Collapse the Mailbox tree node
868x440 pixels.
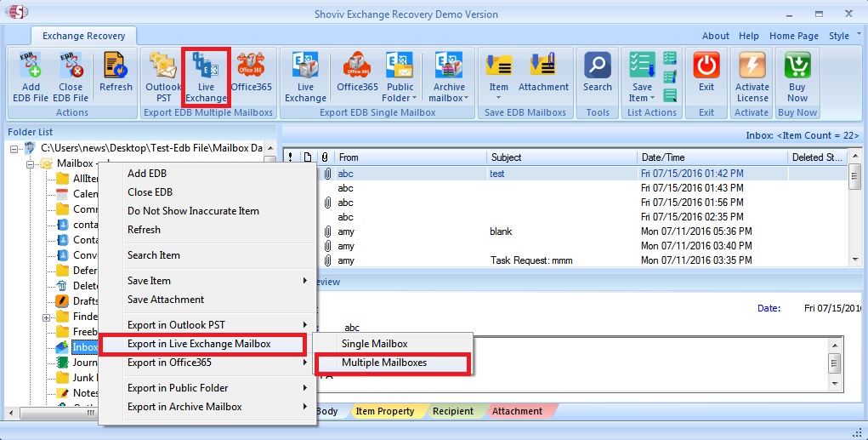click(31, 163)
